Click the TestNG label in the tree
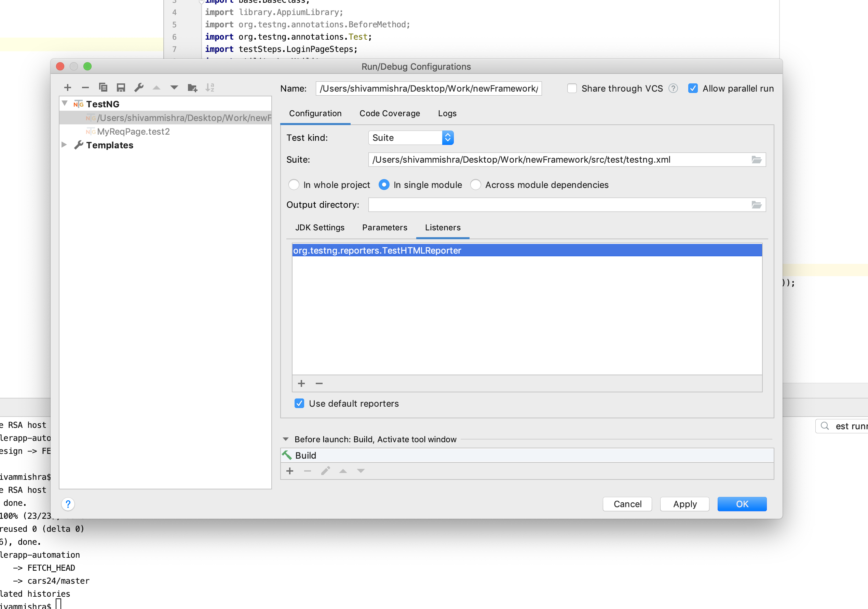This screenshot has width=868, height=609. point(103,104)
